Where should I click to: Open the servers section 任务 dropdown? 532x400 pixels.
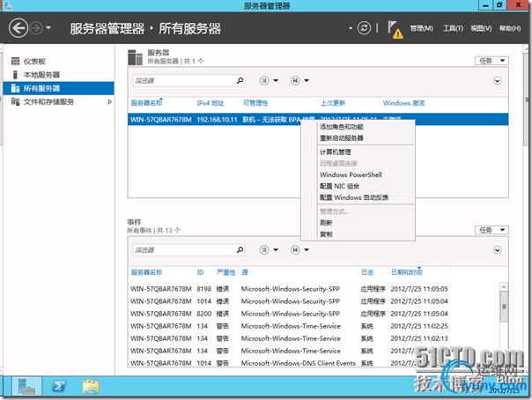coord(491,61)
